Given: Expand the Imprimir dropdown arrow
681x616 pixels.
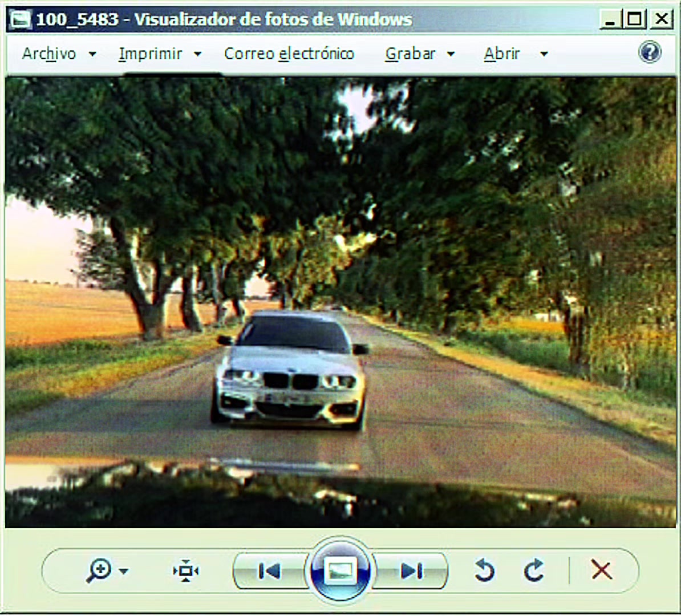Looking at the screenshot, I should pyautogui.click(x=197, y=54).
